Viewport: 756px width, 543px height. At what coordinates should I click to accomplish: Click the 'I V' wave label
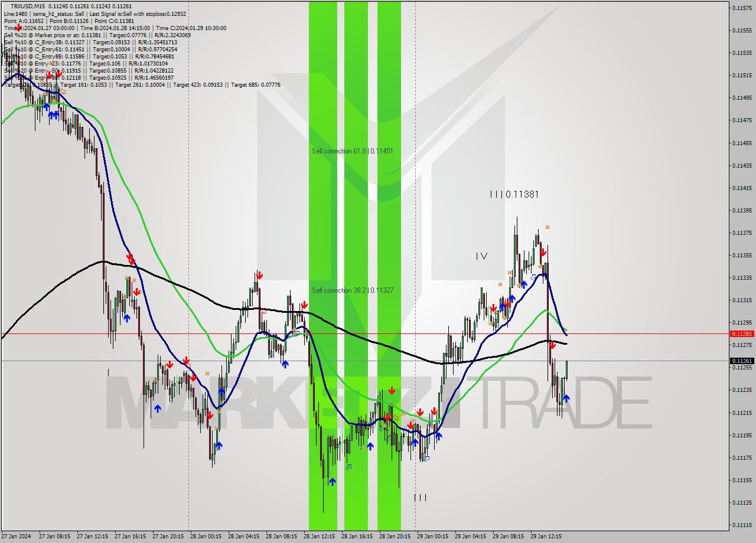click(481, 256)
